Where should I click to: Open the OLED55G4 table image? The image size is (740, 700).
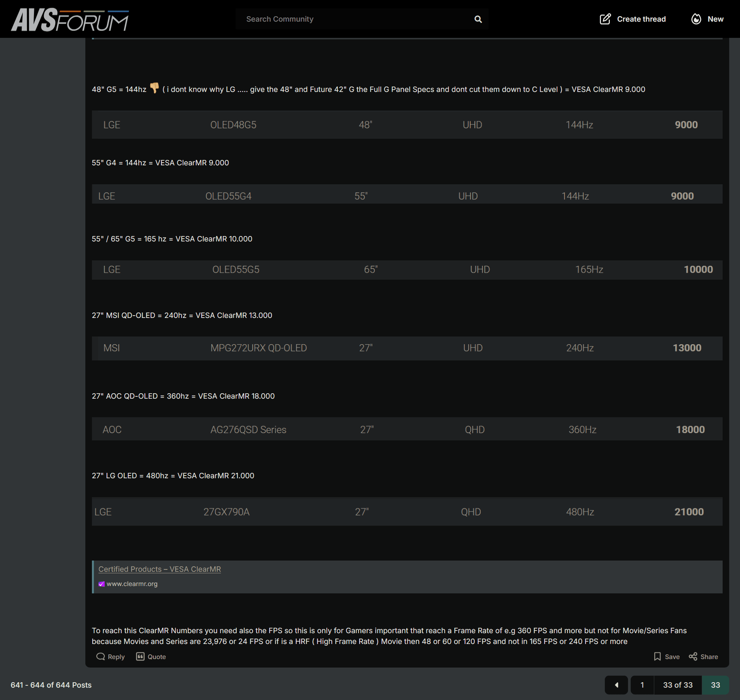click(407, 194)
